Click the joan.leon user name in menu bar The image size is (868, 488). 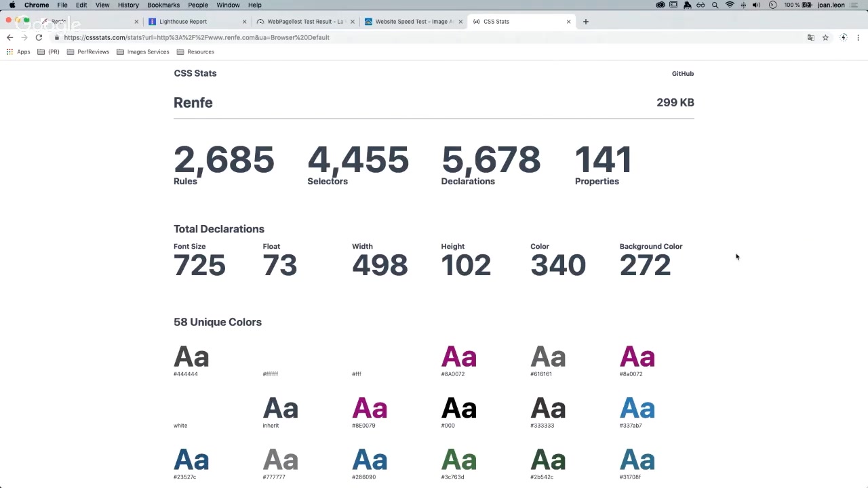click(831, 5)
